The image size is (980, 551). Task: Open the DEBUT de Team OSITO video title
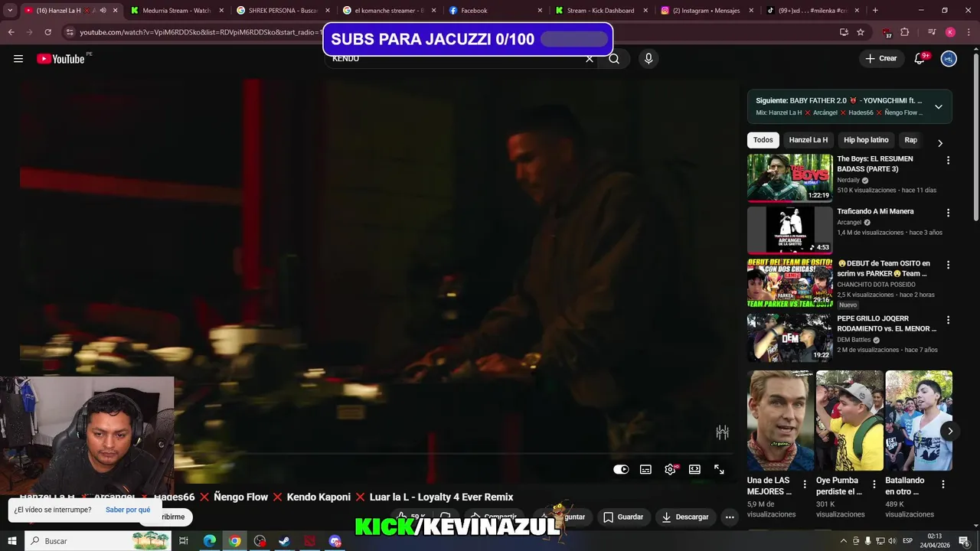tap(884, 269)
